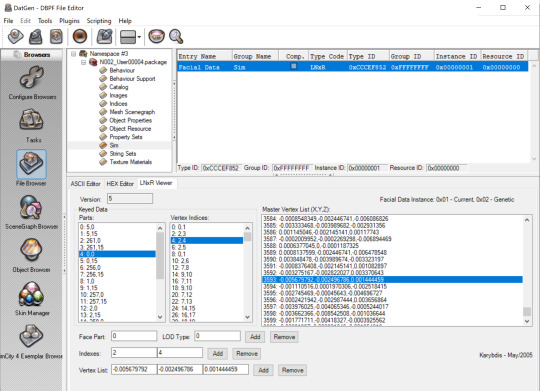Click the Version field showing 5
The image size is (540, 391).
pos(130,198)
